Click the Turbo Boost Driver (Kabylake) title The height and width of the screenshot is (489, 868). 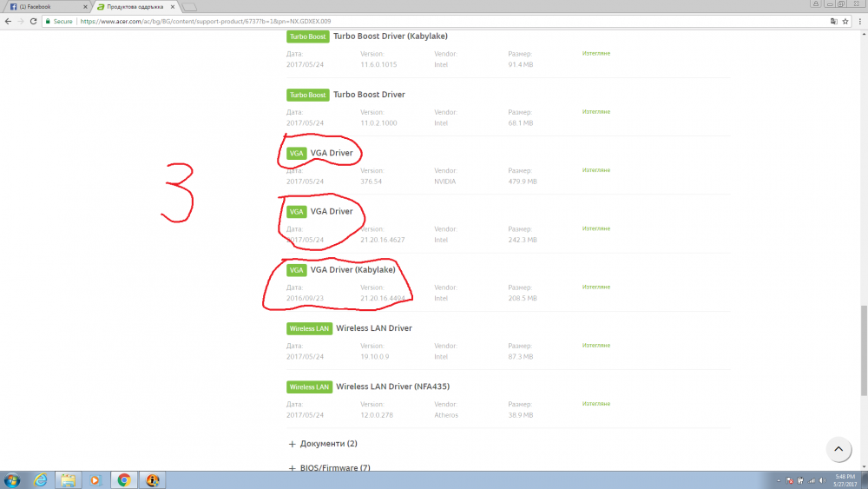(391, 36)
